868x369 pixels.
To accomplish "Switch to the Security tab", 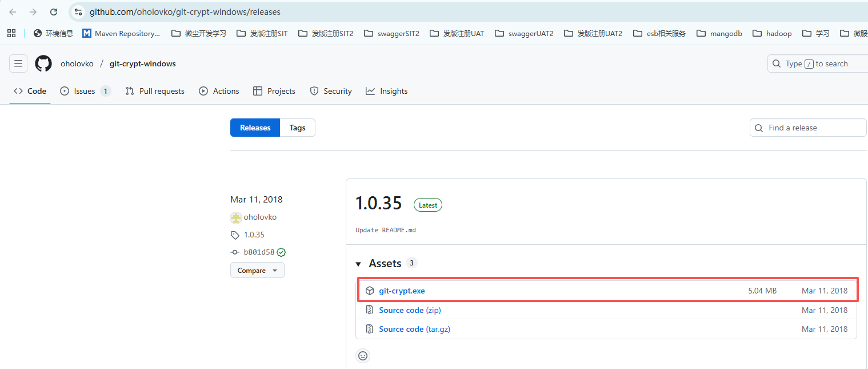I will pyautogui.click(x=331, y=91).
